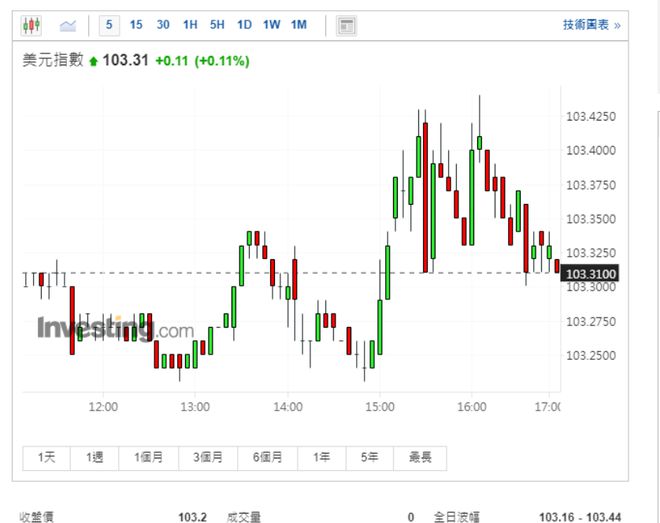Click the 103.3750 axis label

click(591, 185)
